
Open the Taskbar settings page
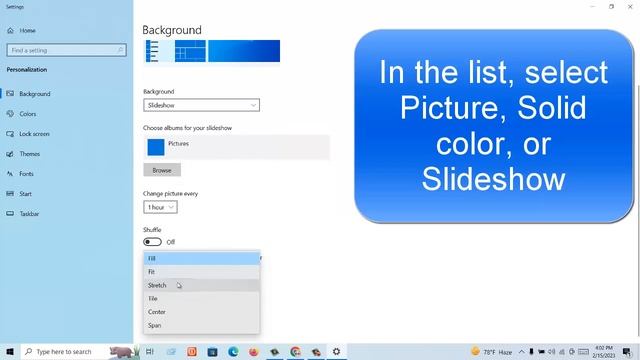[x=23, y=213]
